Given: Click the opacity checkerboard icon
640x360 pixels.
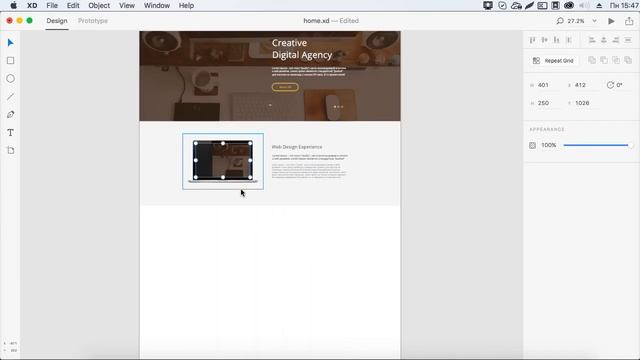Looking at the screenshot, I should (x=532, y=145).
